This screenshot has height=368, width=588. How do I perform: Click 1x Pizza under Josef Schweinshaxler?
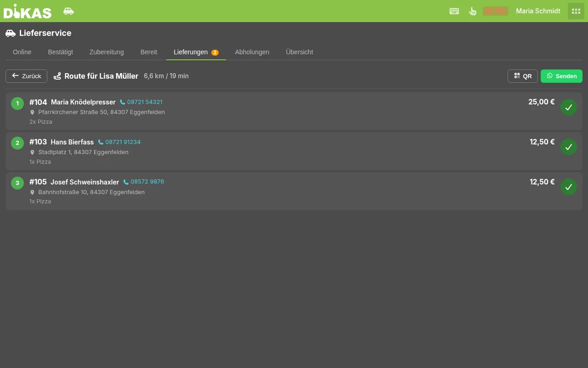click(40, 201)
